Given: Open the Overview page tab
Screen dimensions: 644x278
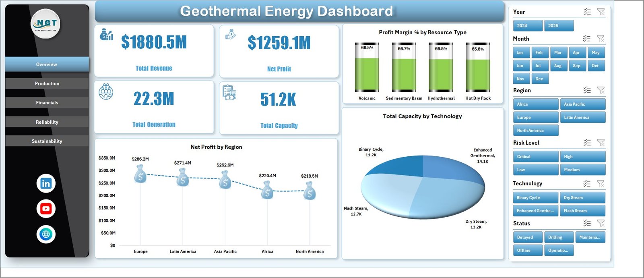Looking at the screenshot, I should 47,64.
